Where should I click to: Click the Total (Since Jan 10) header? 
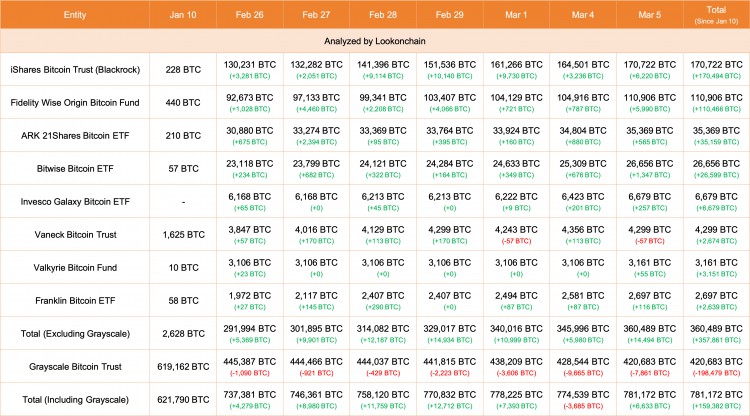(x=716, y=15)
